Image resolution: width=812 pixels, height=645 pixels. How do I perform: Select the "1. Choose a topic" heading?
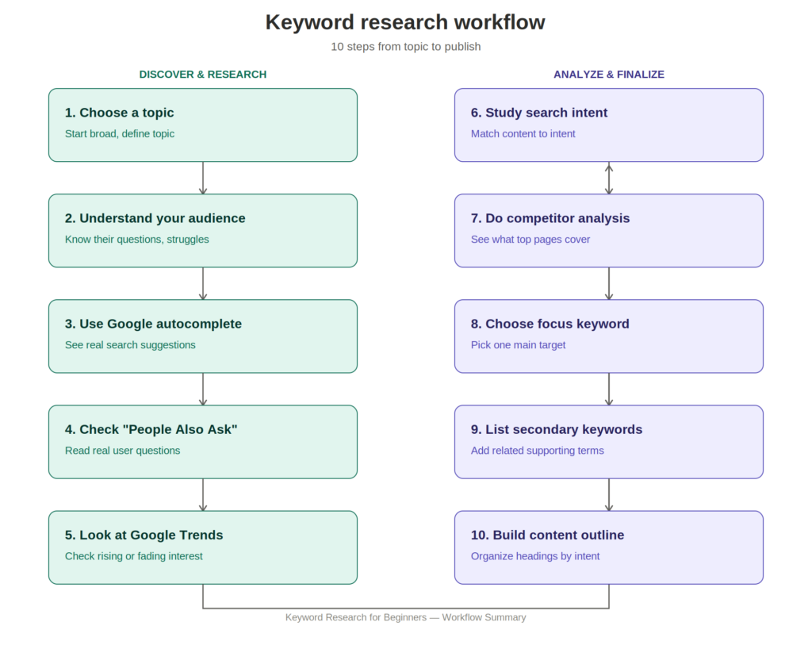tap(119, 113)
